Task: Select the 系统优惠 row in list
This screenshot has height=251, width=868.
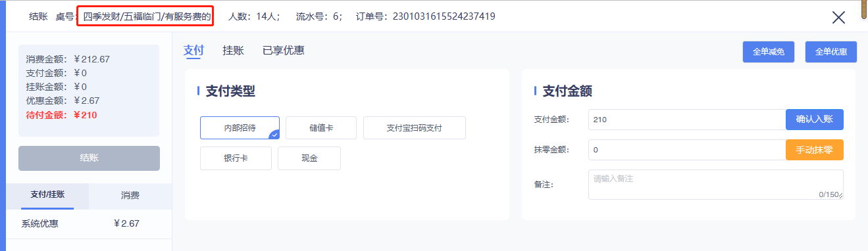Action: click(89, 224)
